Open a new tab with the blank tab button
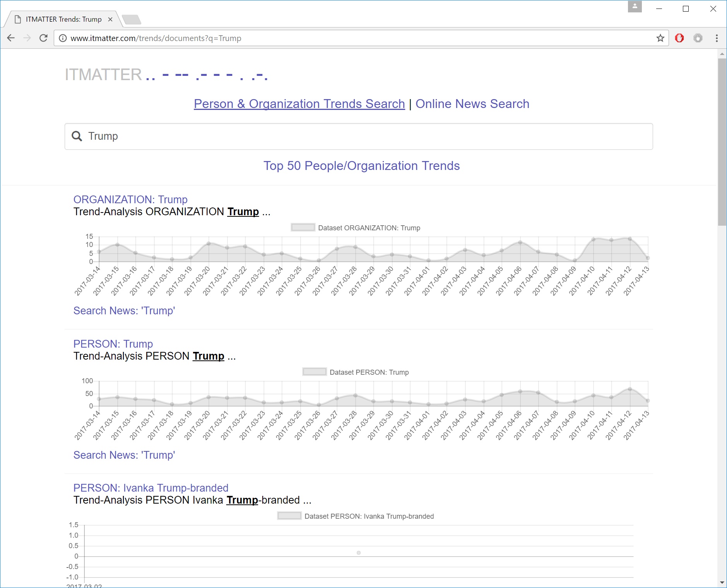727x588 pixels. tap(131, 19)
